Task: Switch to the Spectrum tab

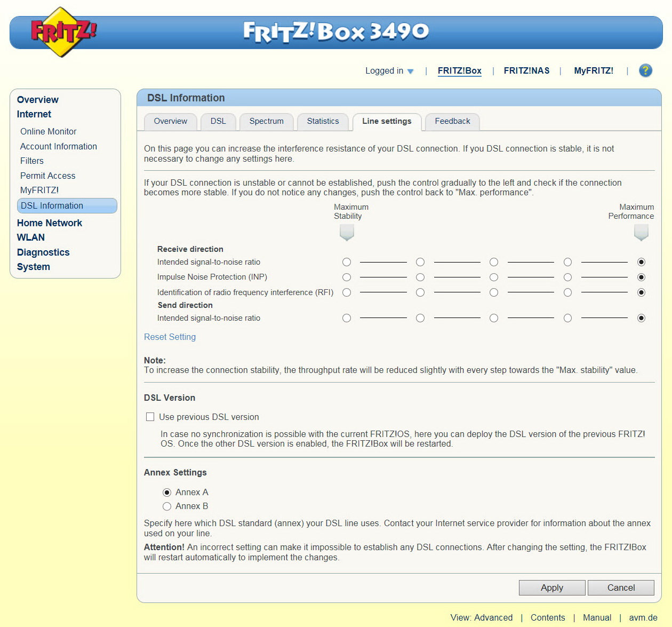Action: point(267,122)
